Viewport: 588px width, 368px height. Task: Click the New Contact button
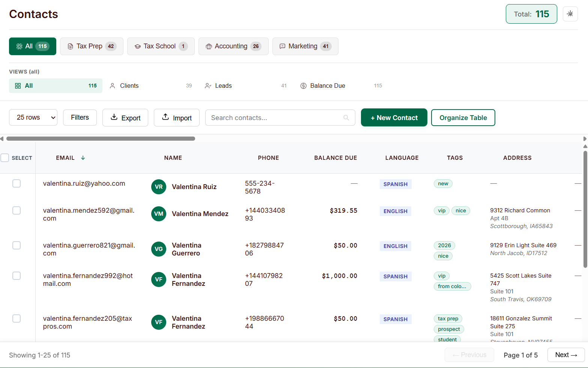(394, 117)
